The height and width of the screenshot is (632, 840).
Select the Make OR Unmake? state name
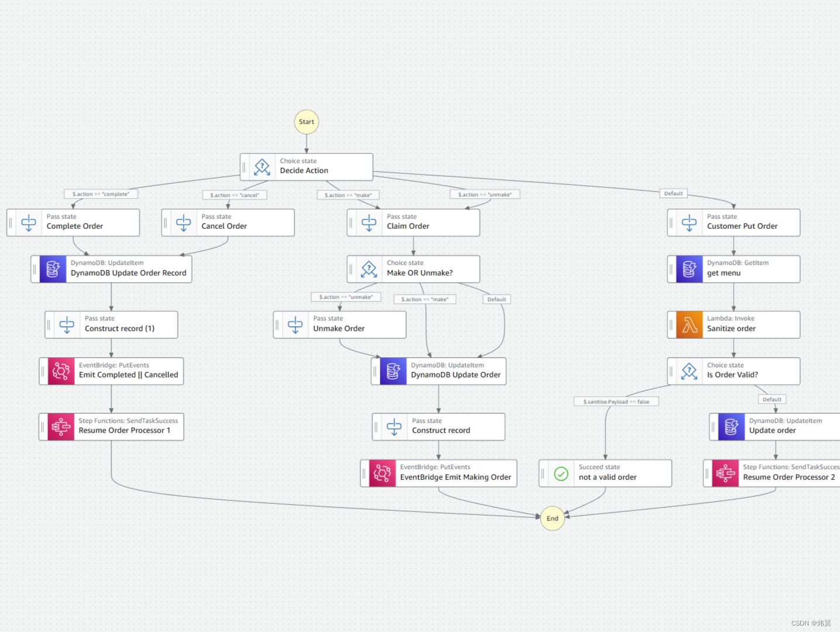point(419,273)
